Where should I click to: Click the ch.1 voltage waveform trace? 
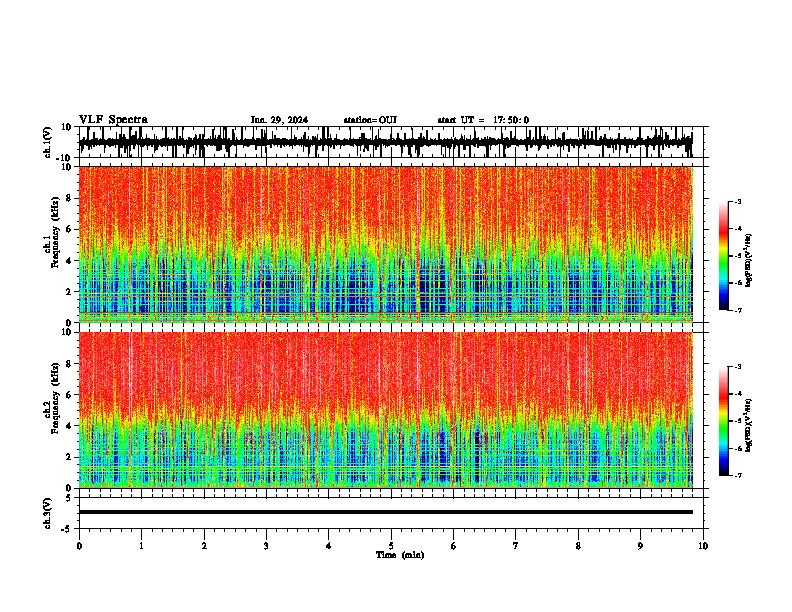(x=386, y=142)
